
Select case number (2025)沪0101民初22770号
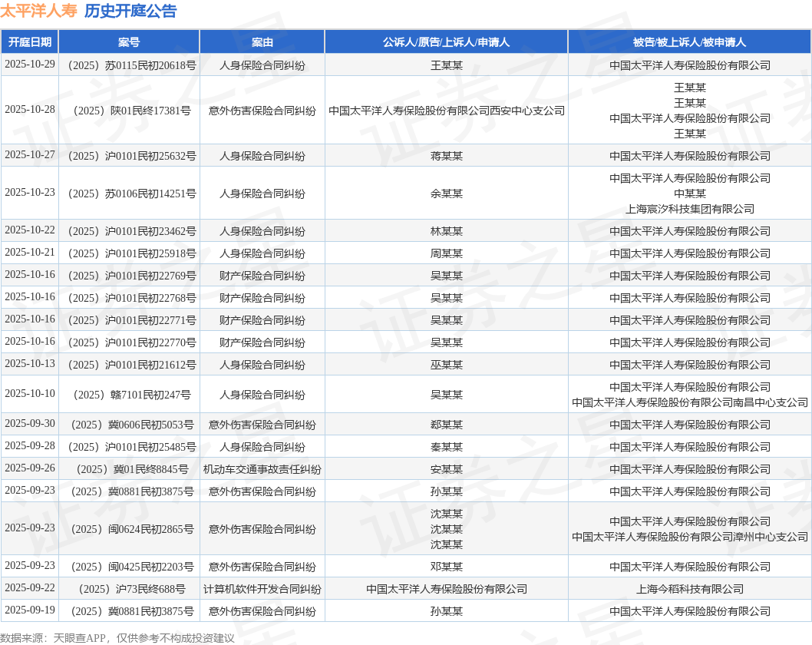point(132,342)
